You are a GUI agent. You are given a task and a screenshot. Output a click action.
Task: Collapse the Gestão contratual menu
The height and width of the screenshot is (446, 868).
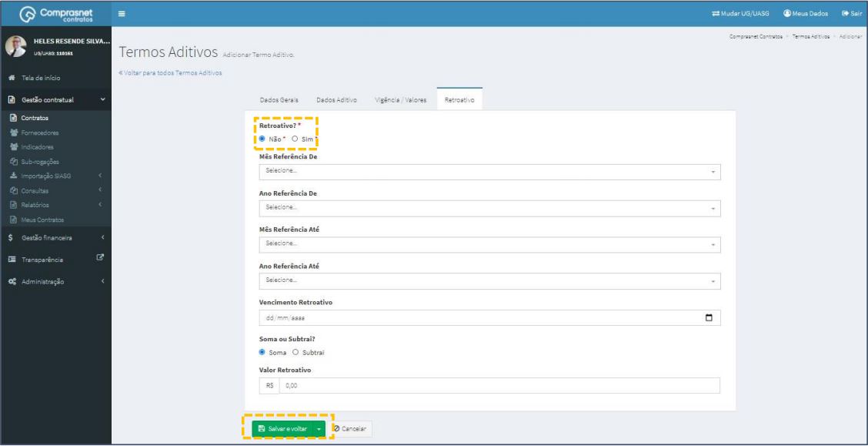(55, 99)
